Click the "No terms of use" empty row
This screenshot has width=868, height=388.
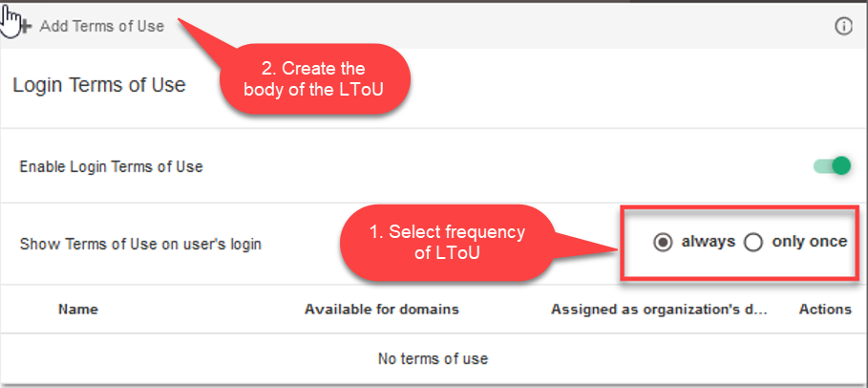(x=433, y=358)
